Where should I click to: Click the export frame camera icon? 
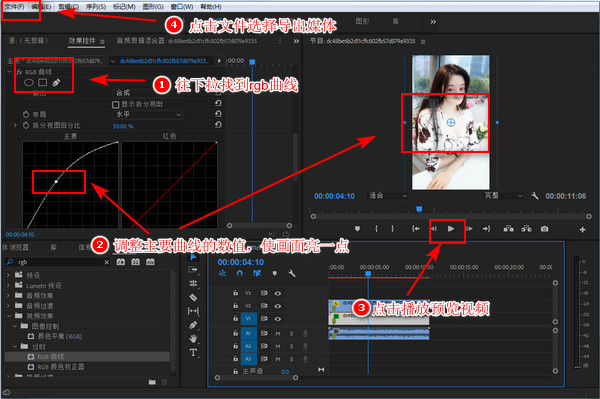pyautogui.click(x=545, y=229)
